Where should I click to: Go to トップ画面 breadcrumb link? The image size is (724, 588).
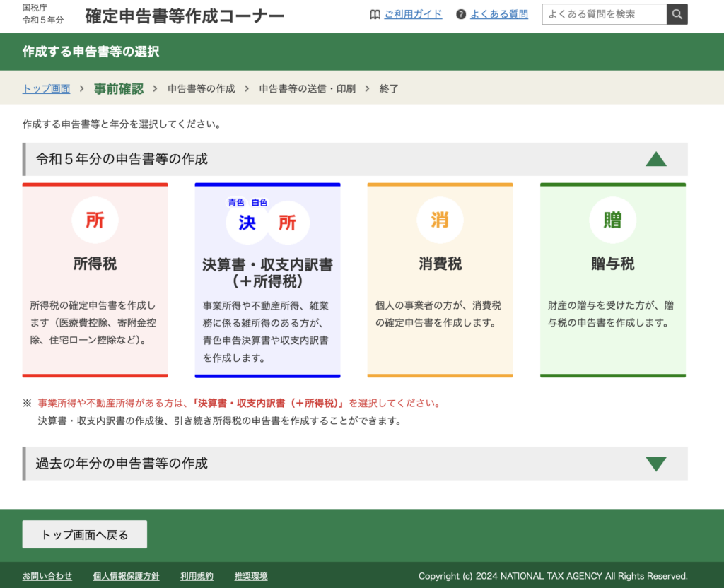coord(46,88)
